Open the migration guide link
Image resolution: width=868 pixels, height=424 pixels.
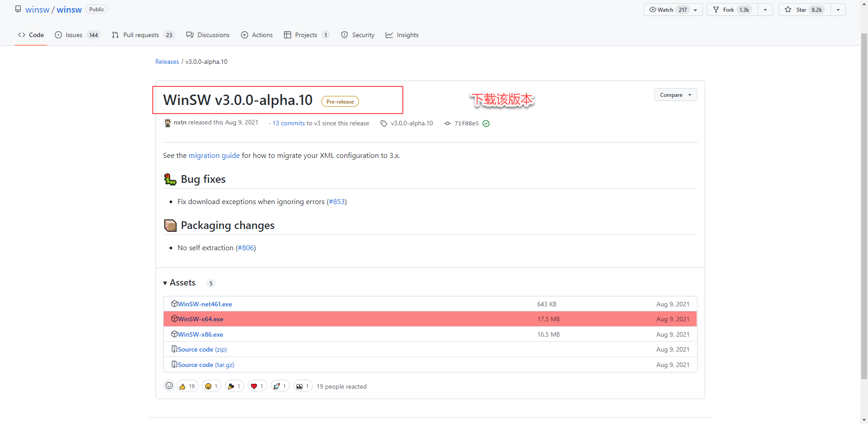(x=214, y=156)
